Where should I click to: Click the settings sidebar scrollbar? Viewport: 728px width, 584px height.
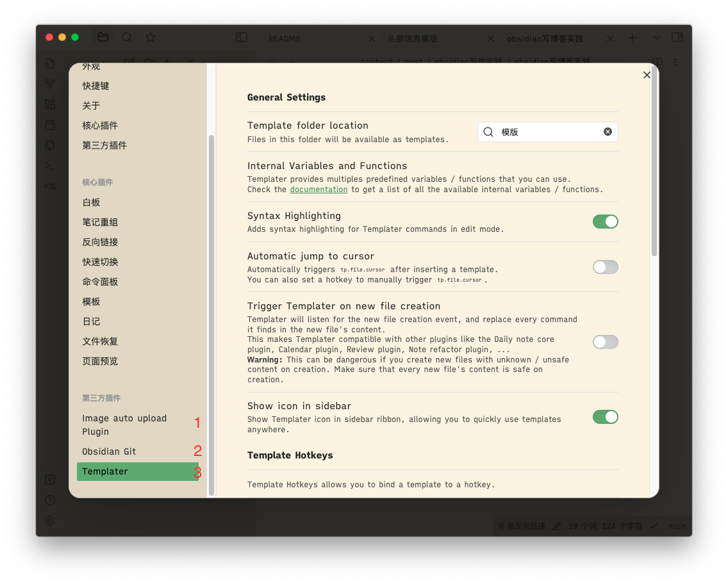point(211,316)
